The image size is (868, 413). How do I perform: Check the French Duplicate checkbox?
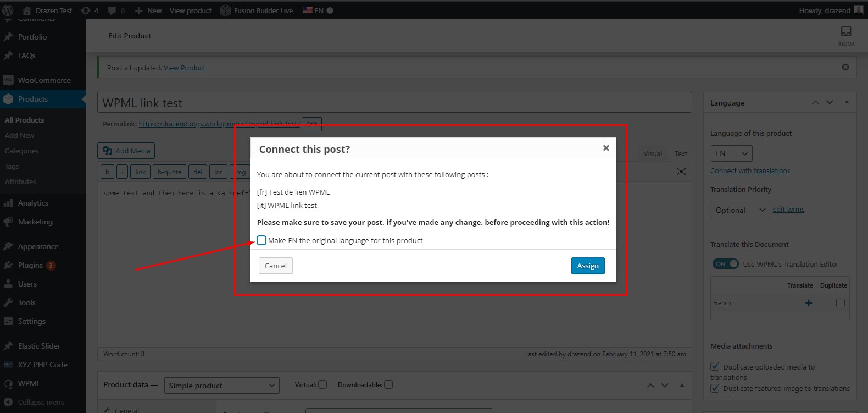tap(841, 303)
